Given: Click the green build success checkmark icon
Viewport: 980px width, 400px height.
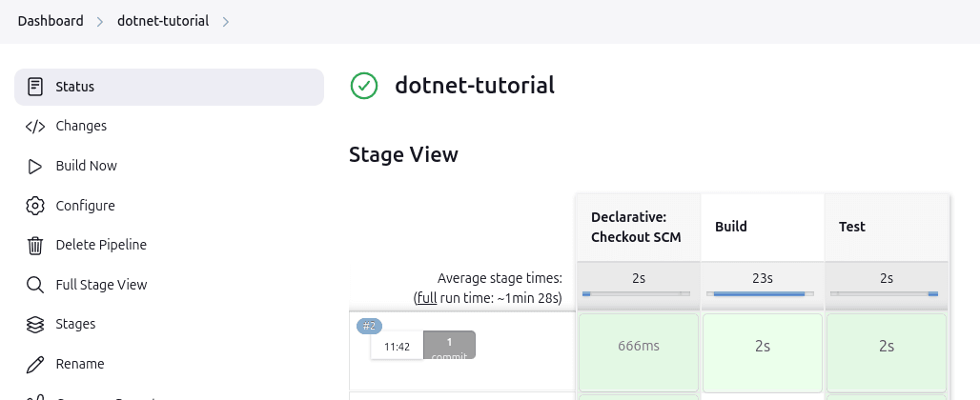Looking at the screenshot, I should tap(364, 86).
